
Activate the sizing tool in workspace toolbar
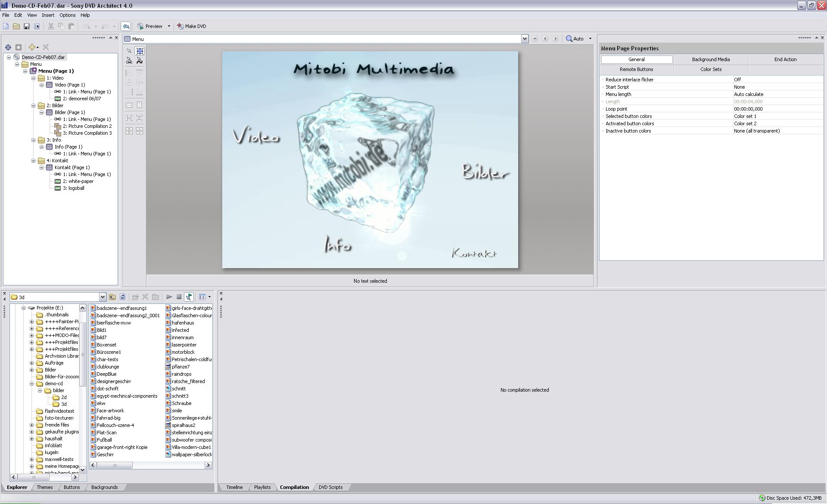click(140, 51)
